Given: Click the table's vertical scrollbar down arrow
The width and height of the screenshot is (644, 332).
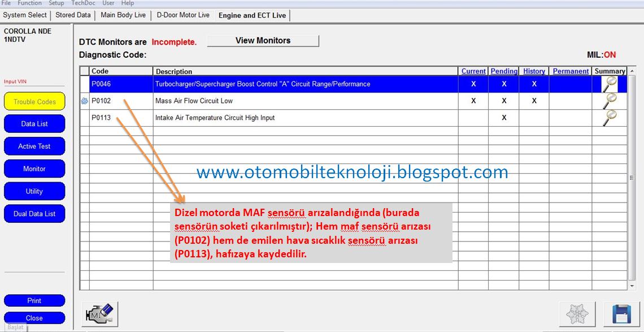Looking at the screenshot, I should 631,286.
